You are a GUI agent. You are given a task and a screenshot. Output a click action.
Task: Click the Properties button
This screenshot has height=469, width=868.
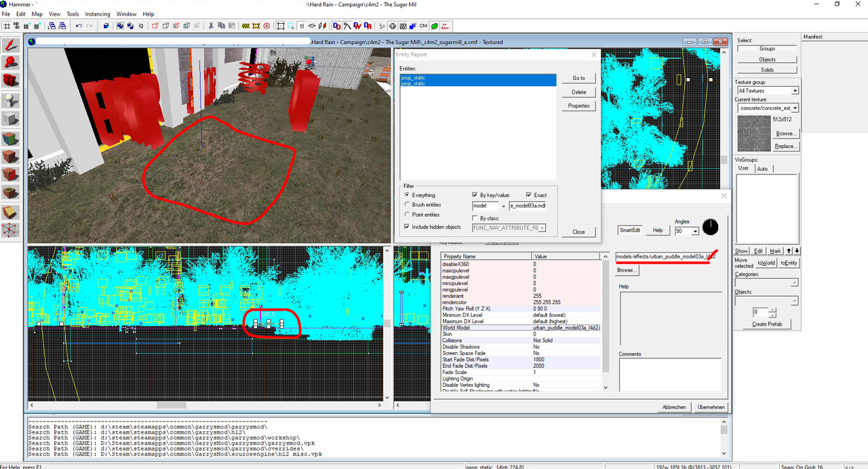578,106
